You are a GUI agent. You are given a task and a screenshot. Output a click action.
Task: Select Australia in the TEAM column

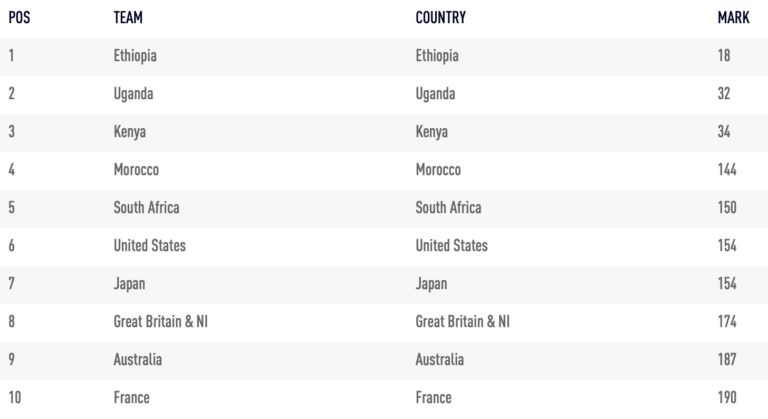[138, 360]
